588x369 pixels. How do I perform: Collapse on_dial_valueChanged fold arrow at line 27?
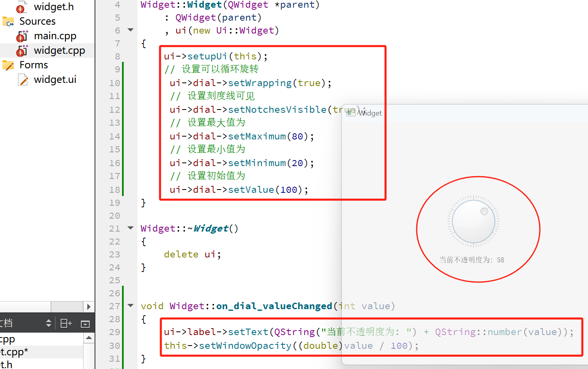point(131,306)
